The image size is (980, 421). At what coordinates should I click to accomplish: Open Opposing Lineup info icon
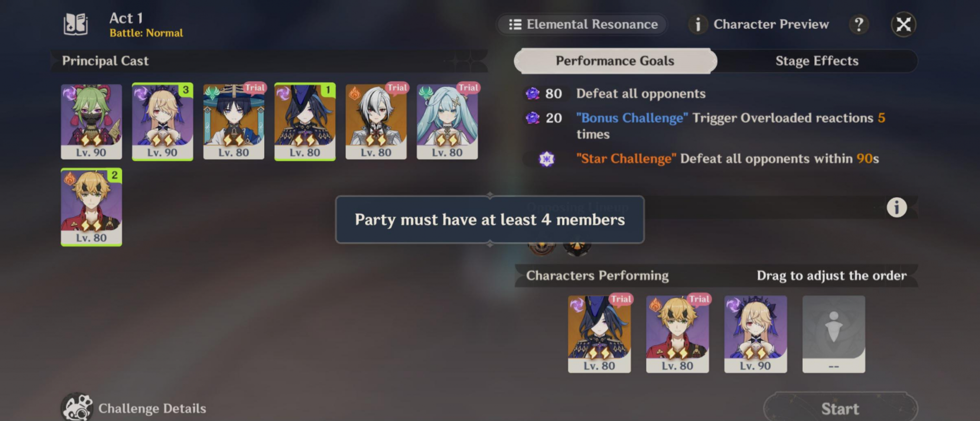(896, 208)
